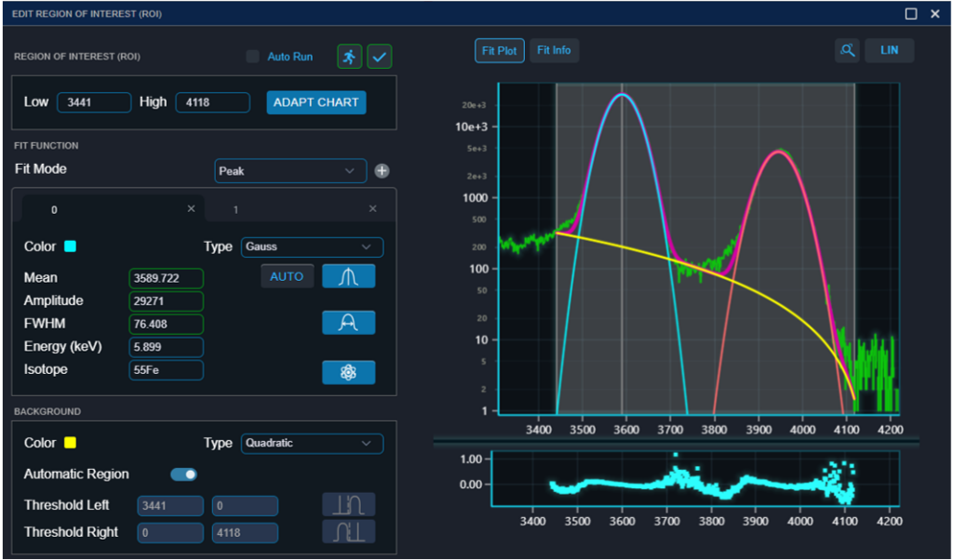This screenshot has width=953, height=560.
Task: Click the horizontal splitter between plot and residuals
Action: click(x=676, y=440)
